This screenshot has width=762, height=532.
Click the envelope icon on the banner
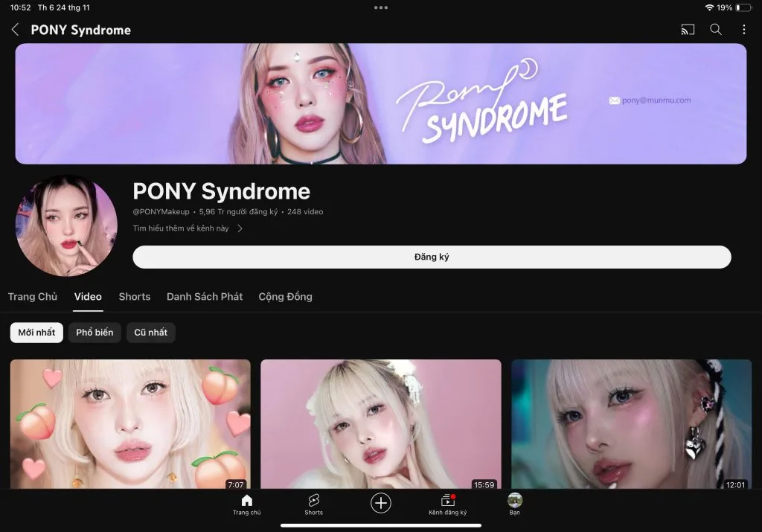[614, 100]
